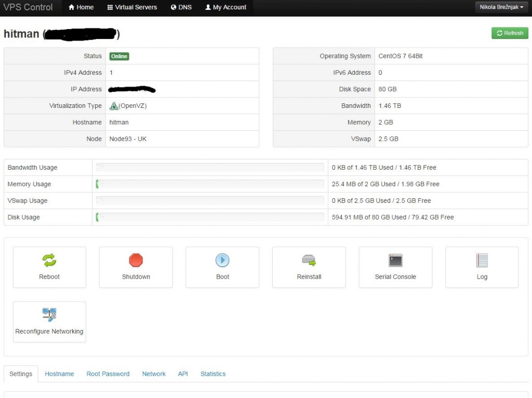Click '25.4 MB of 2 GB Used' text
532x398 pixels.
coord(363,184)
